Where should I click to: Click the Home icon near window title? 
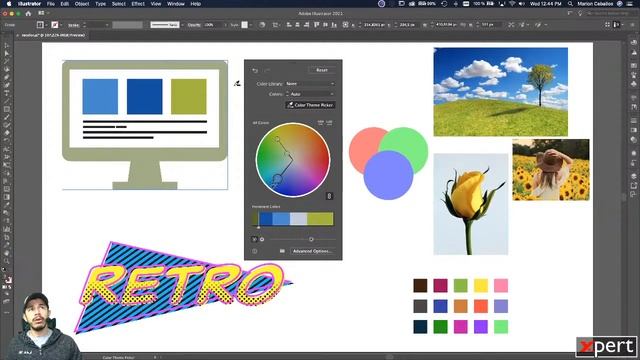click(x=28, y=13)
